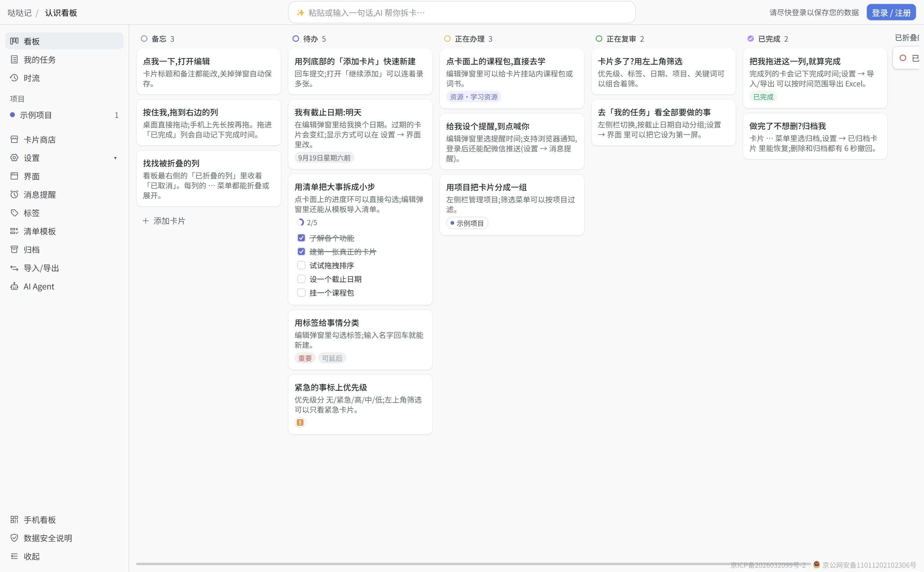
Task: Open 卡片商店 in the sidebar
Action: click(64, 139)
